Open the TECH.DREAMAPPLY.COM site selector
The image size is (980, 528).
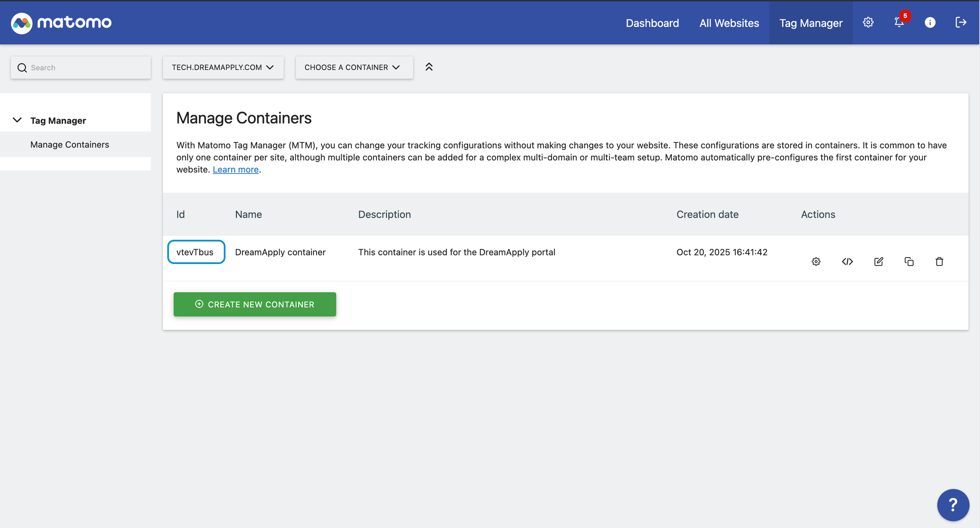[x=223, y=67]
